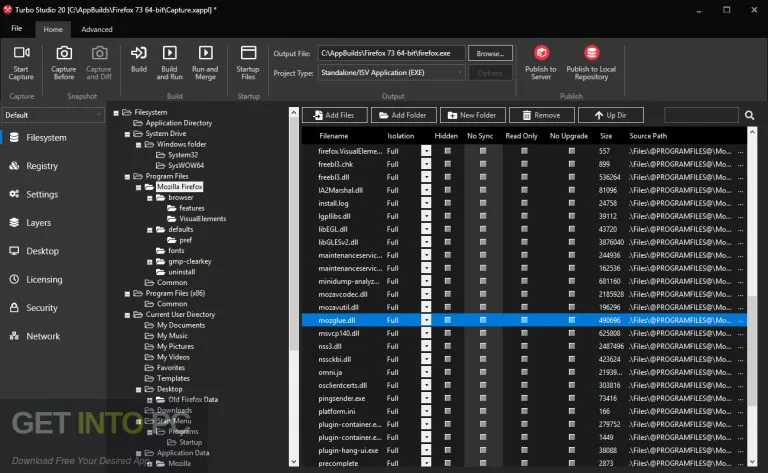
Task: Toggle Hidden for mozglue.dll
Action: click(x=448, y=320)
